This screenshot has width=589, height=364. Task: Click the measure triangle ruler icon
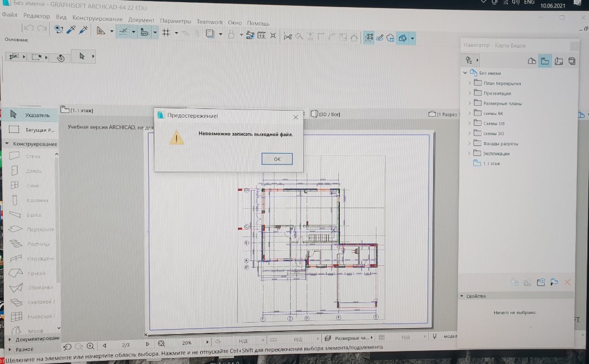pyautogui.click(x=100, y=31)
